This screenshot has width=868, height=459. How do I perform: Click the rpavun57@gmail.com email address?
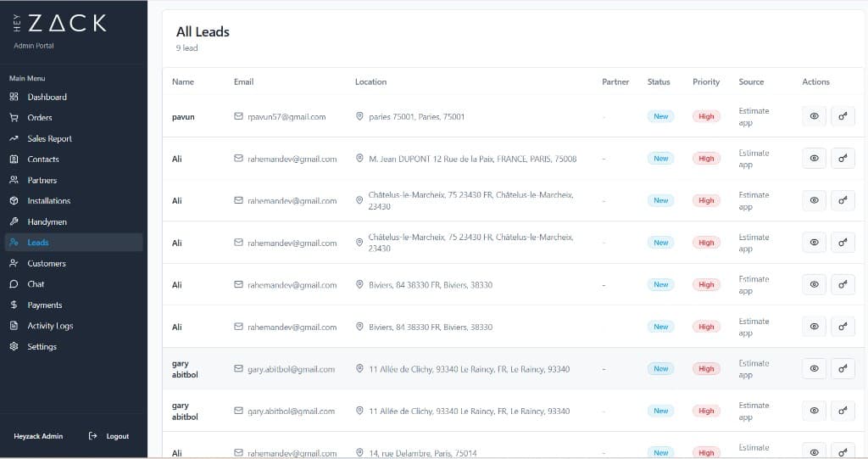click(287, 117)
